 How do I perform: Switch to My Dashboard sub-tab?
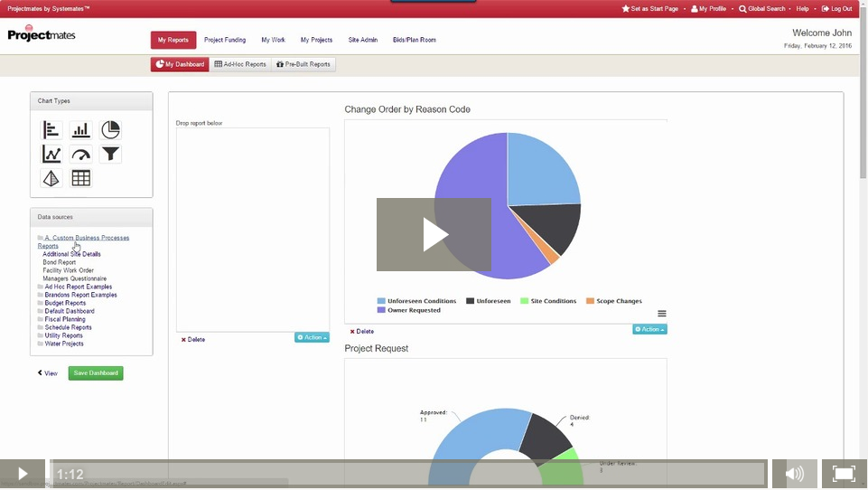coord(180,64)
